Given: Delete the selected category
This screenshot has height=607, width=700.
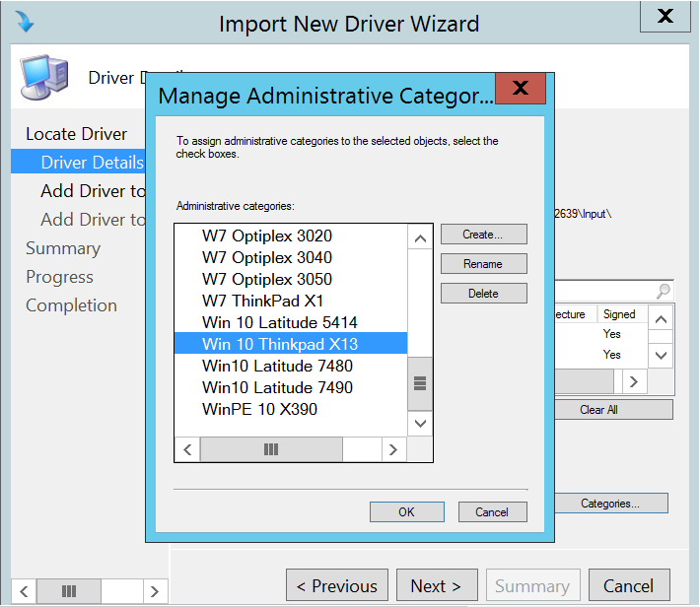Looking at the screenshot, I should (x=483, y=294).
